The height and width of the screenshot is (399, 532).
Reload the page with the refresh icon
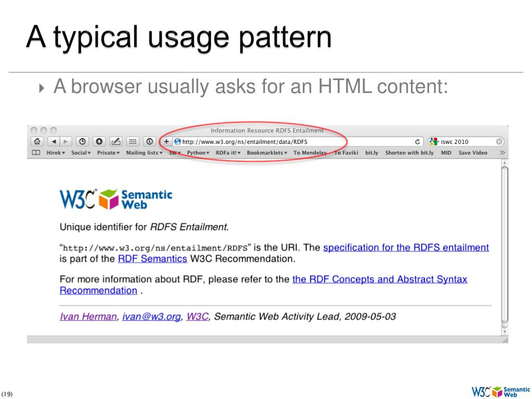[x=417, y=141]
